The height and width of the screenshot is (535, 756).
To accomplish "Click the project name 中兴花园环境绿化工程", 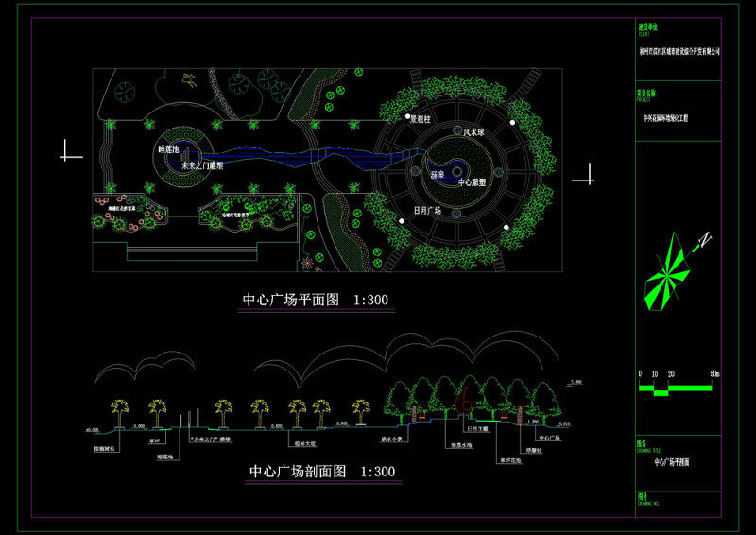I will pyautogui.click(x=666, y=118).
